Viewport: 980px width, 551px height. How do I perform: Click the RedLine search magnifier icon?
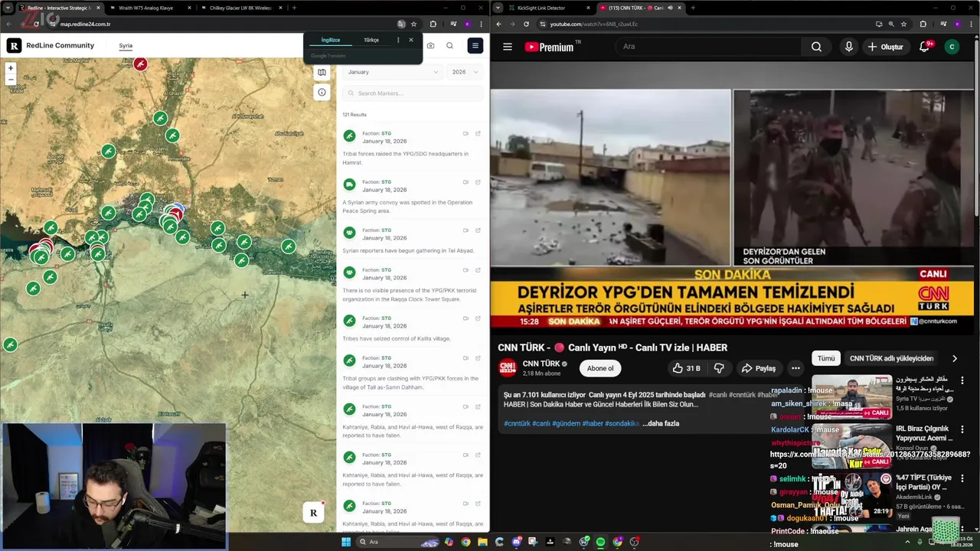[x=449, y=46]
